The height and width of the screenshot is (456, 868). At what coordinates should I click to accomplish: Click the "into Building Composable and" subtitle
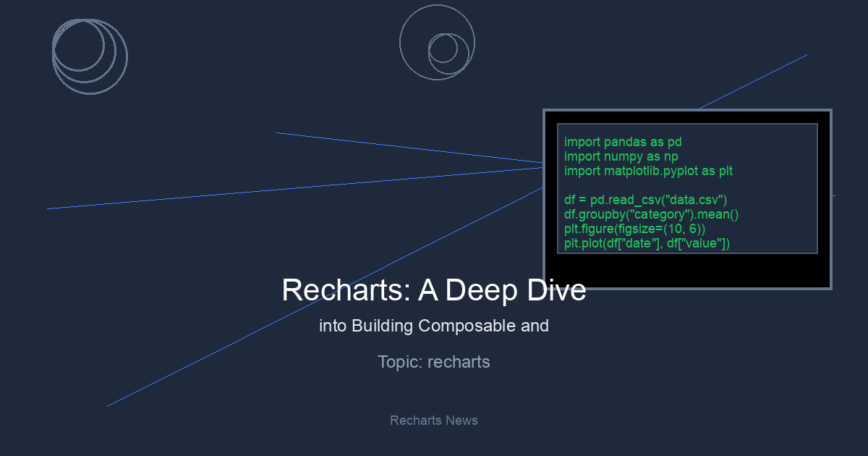pos(433,326)
